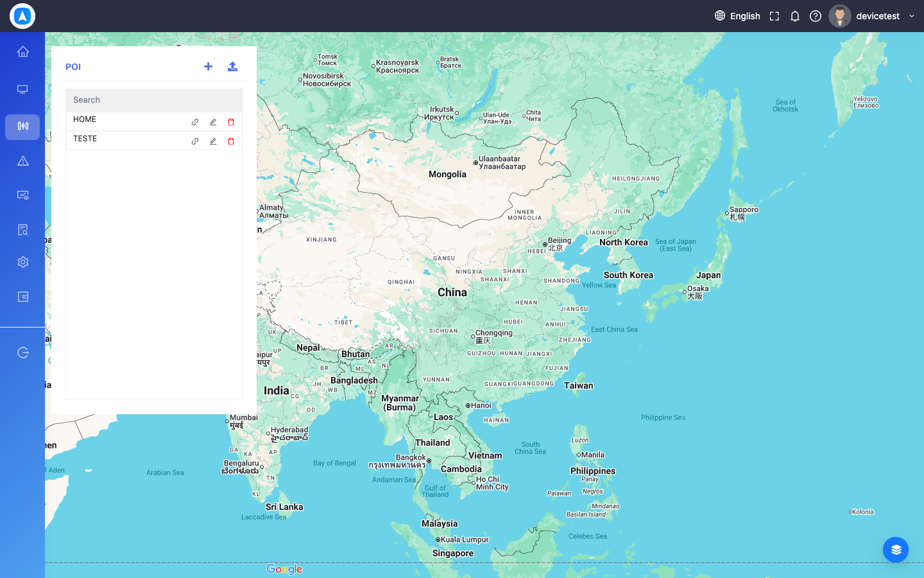Open the notifications bell
This screenshot has height=578, width=924.
[795, 16]
